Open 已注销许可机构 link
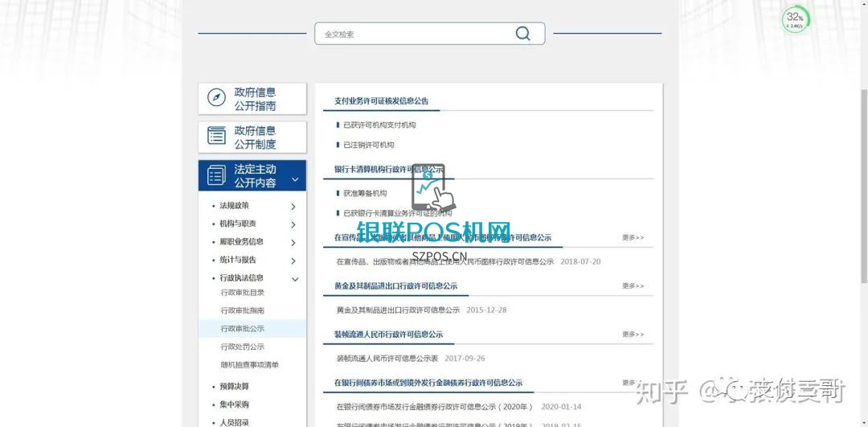 [368, 145]
